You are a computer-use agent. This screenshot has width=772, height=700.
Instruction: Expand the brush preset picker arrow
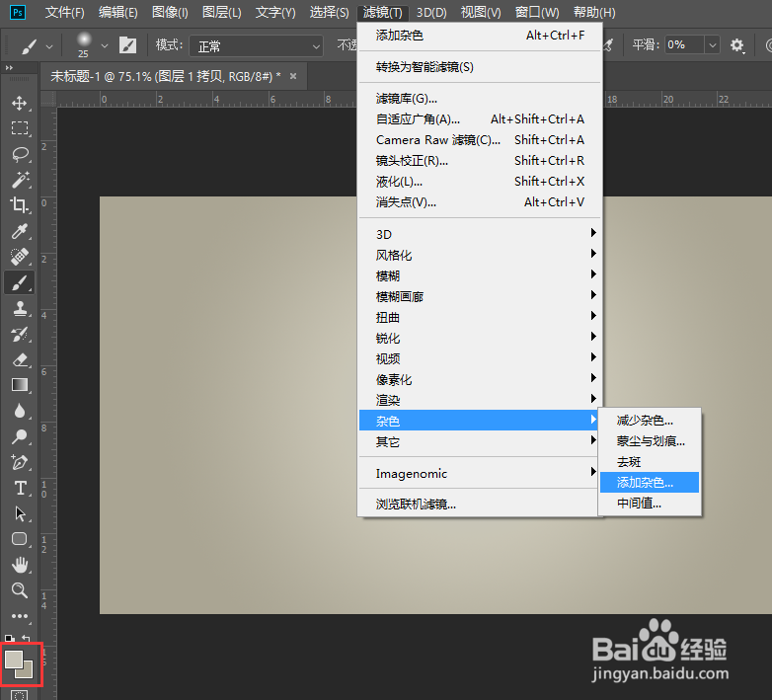[x=105, y=46]
